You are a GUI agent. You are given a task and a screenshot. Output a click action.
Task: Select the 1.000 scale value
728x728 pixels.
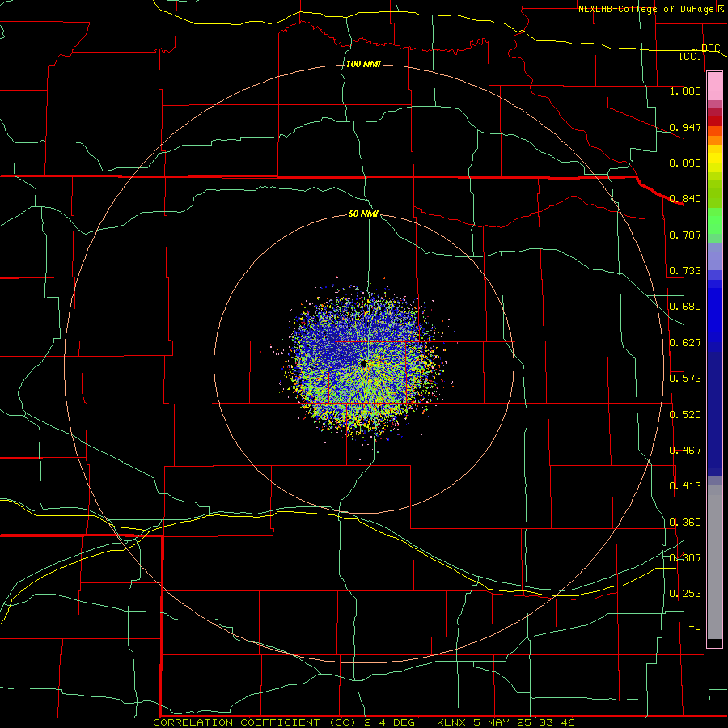point(685,91)
